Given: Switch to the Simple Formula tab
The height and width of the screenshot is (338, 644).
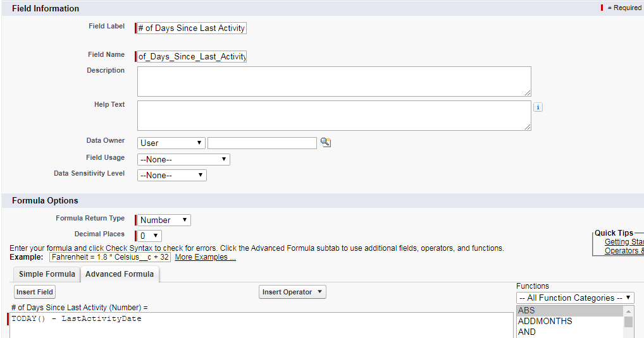Looking at the screenshot, I should click(x=47, y=274).
